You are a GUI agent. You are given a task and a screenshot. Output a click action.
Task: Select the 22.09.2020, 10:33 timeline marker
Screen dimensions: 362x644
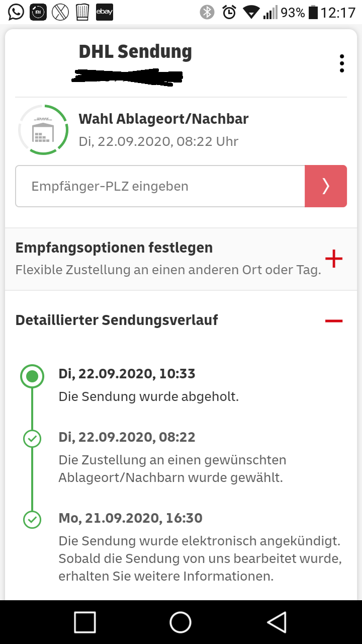tap(32, 376)
